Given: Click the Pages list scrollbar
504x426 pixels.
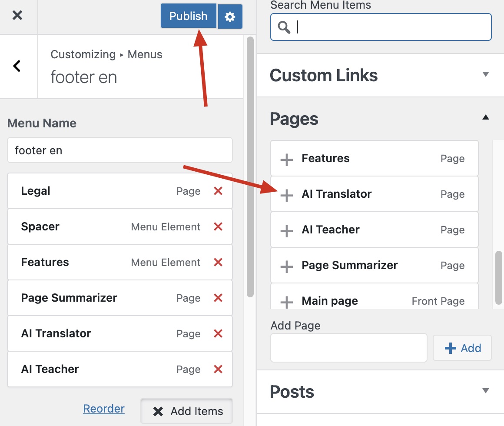Looking at the screenshot, I should click(x=498, y=278).
